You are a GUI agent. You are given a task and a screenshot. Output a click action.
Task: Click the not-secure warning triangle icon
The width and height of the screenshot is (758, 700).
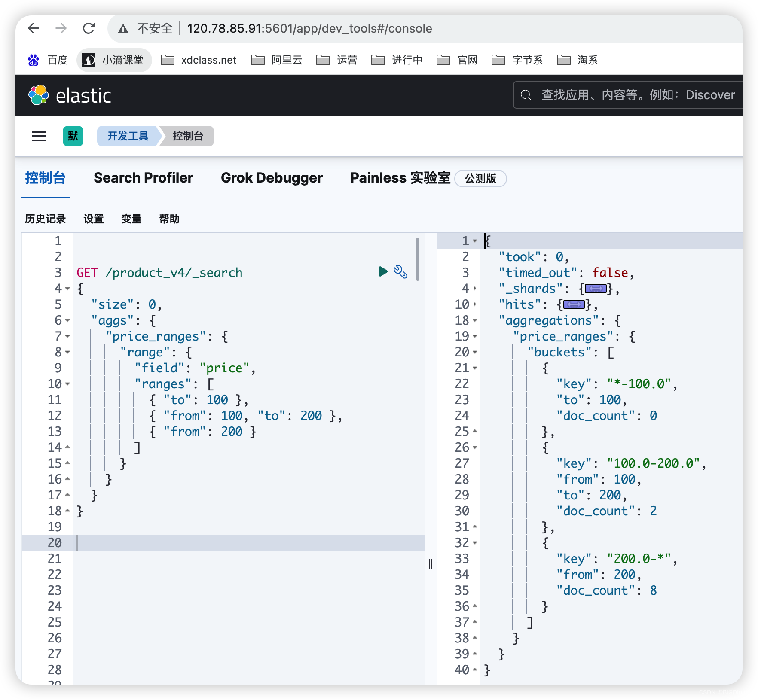point(123,29)
